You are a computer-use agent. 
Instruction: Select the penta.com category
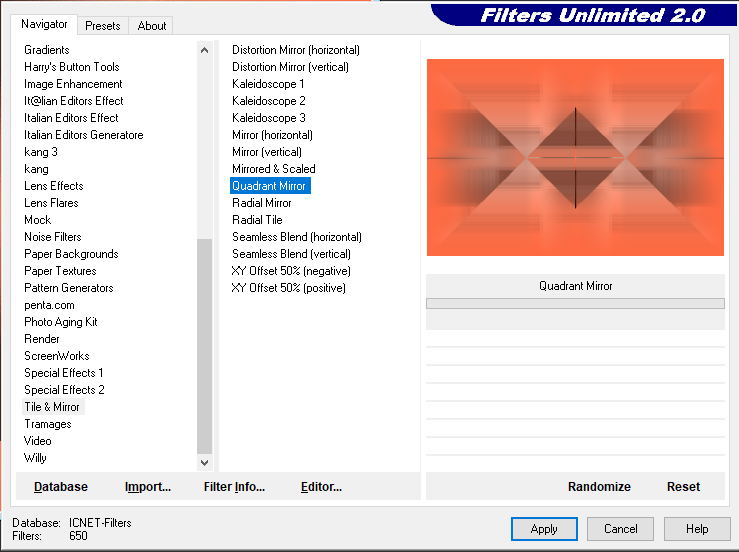point(49,305)
